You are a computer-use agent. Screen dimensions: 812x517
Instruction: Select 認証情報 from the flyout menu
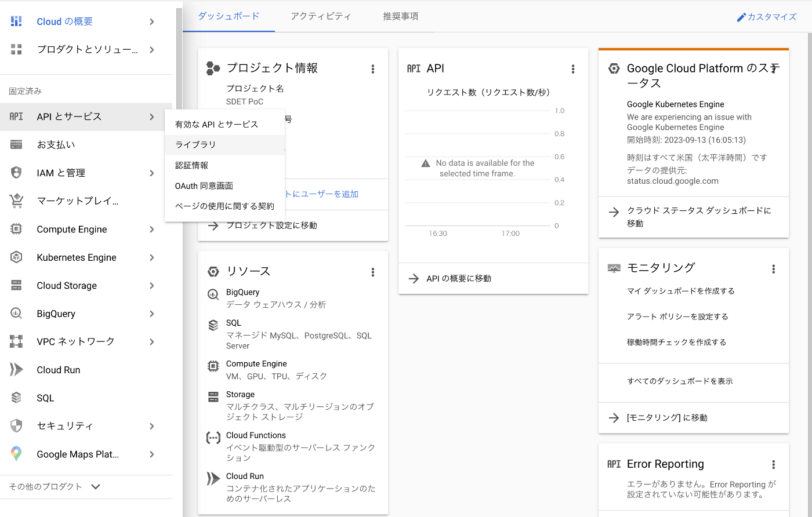point(224,165)
